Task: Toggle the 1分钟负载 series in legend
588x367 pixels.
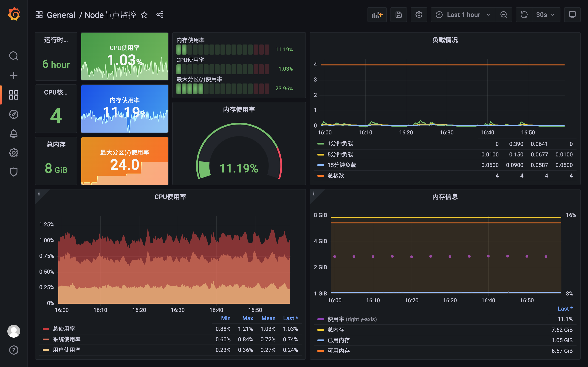Action: (340, 144)
